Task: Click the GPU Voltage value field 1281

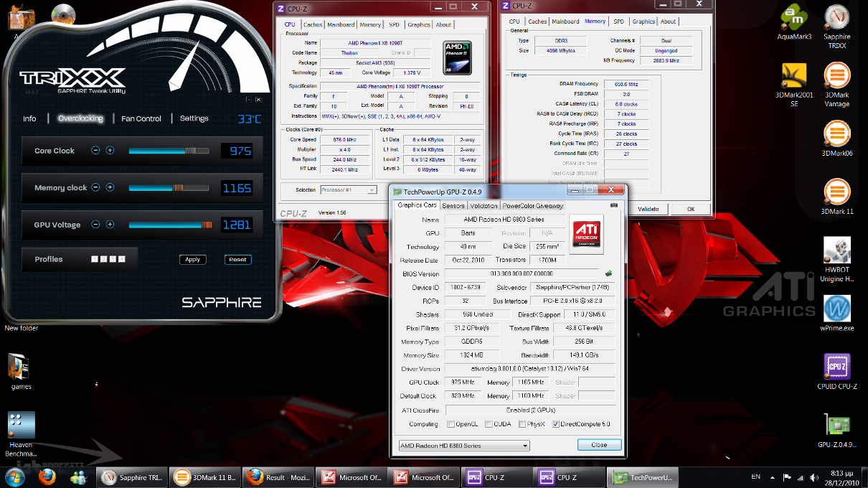Action: pyautogui.click(x=236, y=225)
